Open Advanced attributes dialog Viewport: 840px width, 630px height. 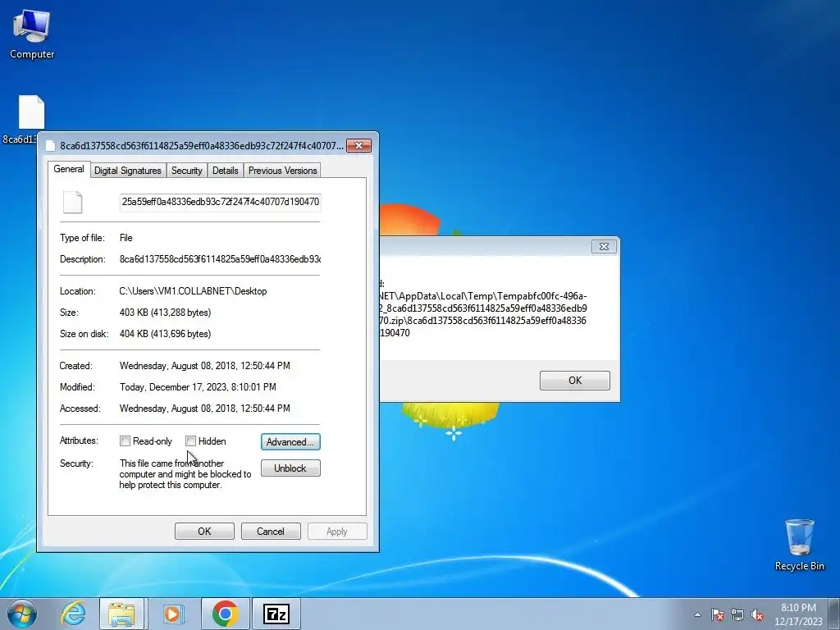pos(290,442)
